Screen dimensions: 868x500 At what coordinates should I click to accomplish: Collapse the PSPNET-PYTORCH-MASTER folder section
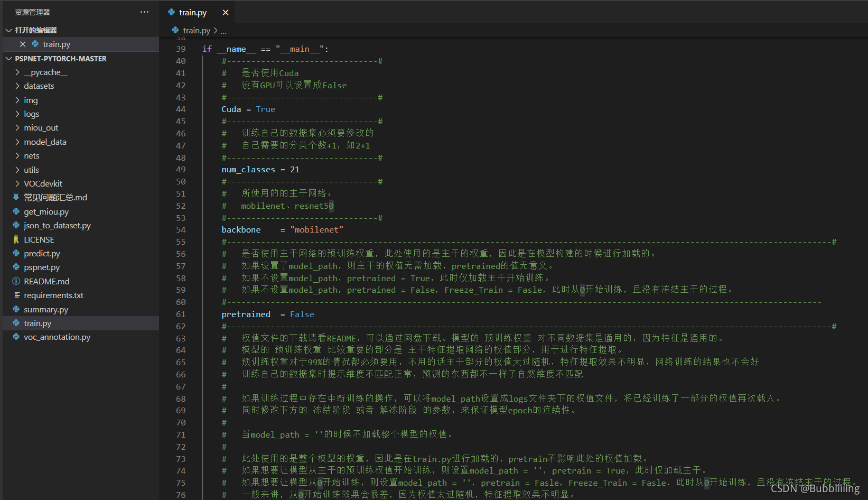point(9,59)
